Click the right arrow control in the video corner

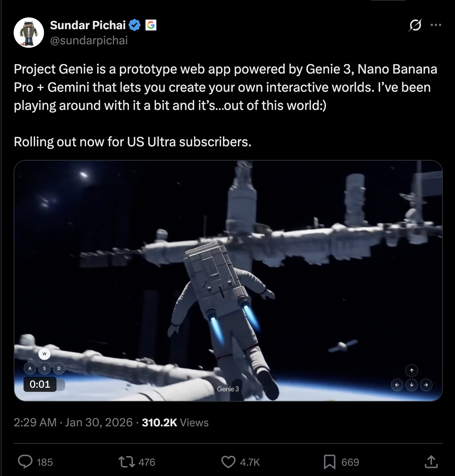click(x=426, y=385)
